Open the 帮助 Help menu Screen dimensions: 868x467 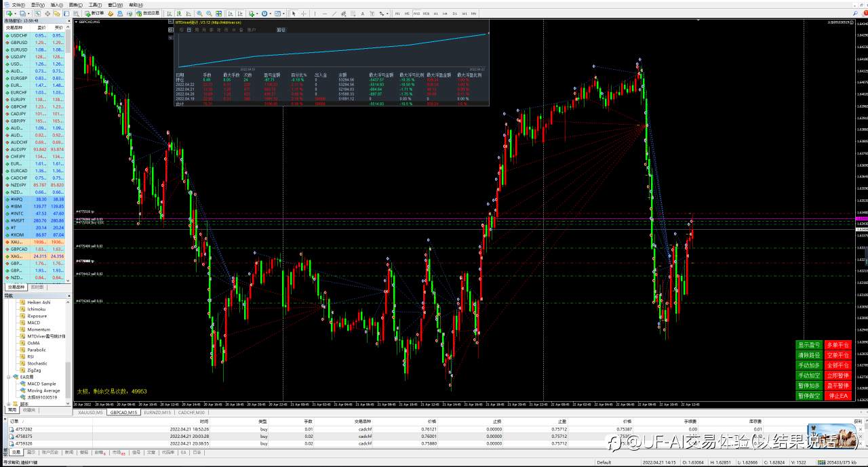coord(136,5)
